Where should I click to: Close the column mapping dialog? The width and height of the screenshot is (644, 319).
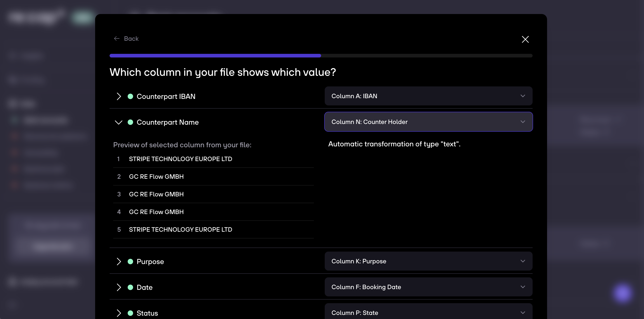tap(525, 39)
